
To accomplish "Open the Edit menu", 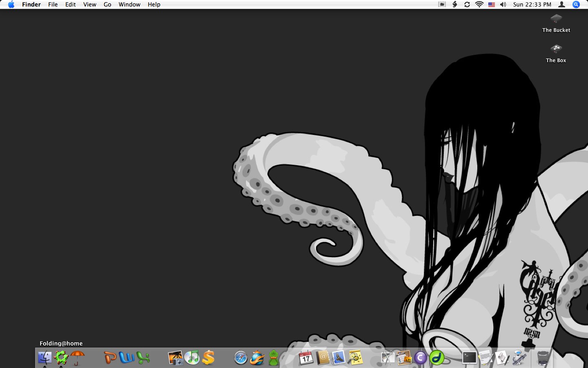I will (x=71, y=4).
